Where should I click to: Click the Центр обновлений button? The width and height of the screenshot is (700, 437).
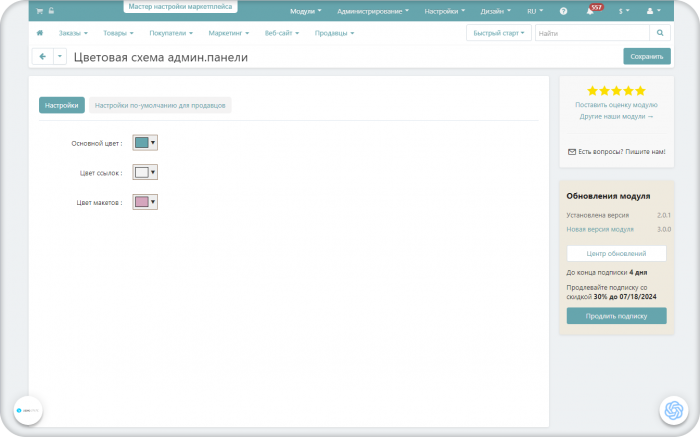click(x=616, y=254)
